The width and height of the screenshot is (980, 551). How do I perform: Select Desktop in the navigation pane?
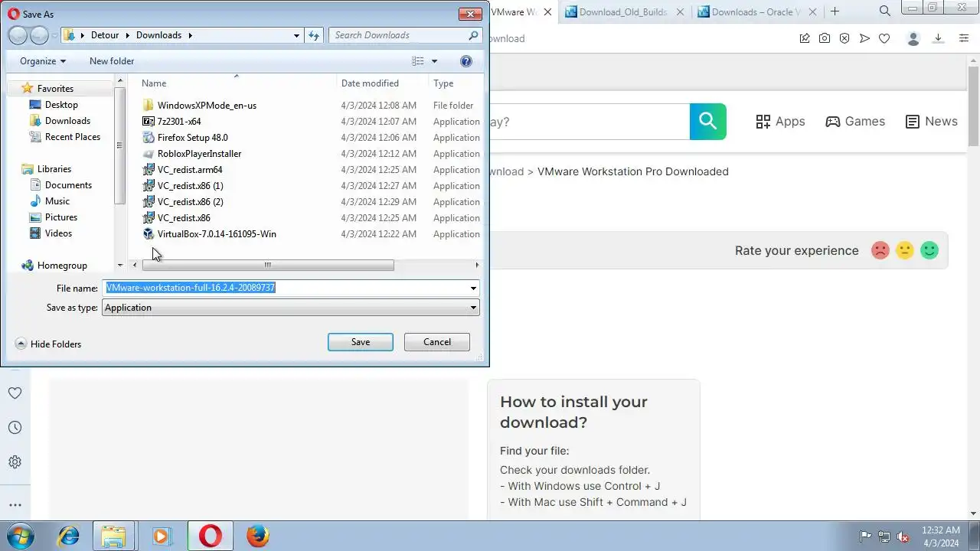click(x=61, y=105)
